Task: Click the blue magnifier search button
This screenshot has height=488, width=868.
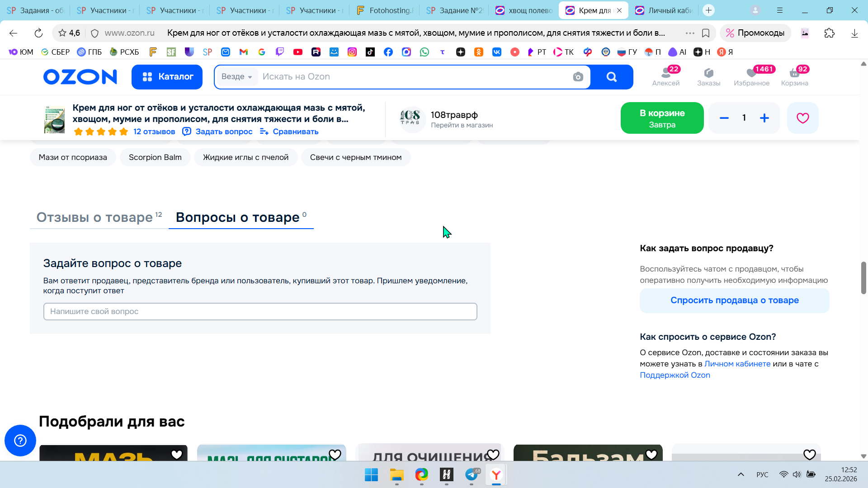Action: click(x=612, y=77)
